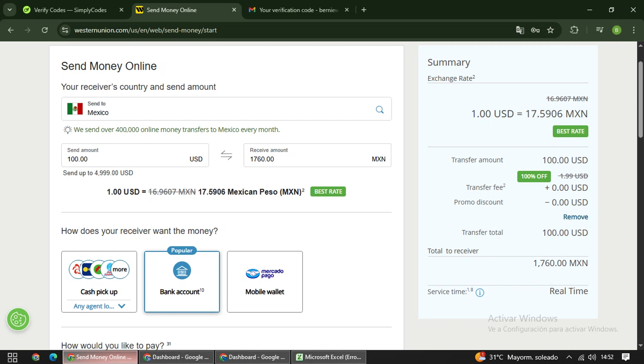Open the cookie preferences icon
Screen dimensions: 644x364
coord(18,319)
